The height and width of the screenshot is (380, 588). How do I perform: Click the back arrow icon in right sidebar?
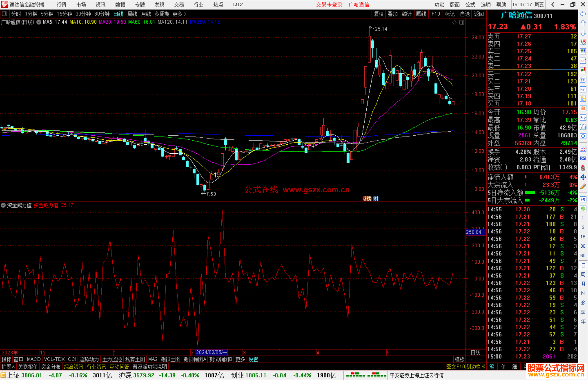click(583, 14)
